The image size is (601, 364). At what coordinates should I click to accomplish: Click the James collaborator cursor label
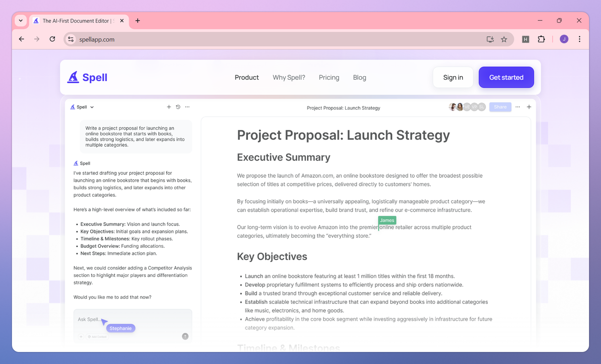[x=387, y=220]
